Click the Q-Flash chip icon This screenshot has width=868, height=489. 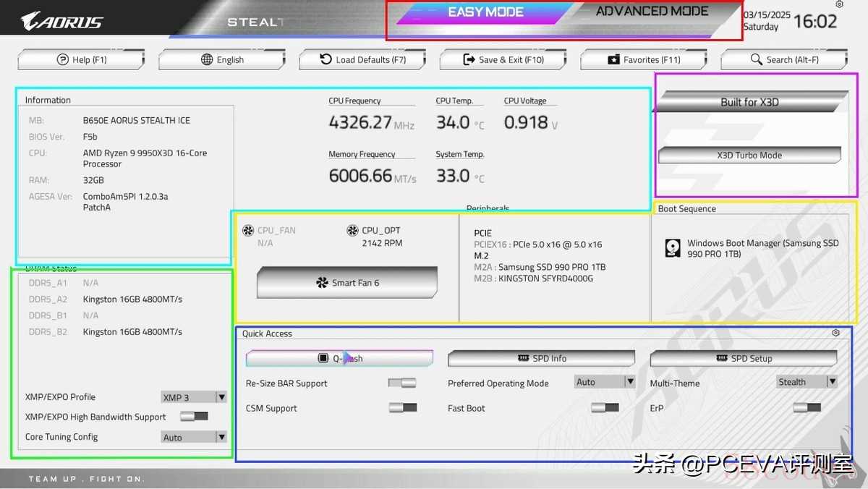click(323, 358)
